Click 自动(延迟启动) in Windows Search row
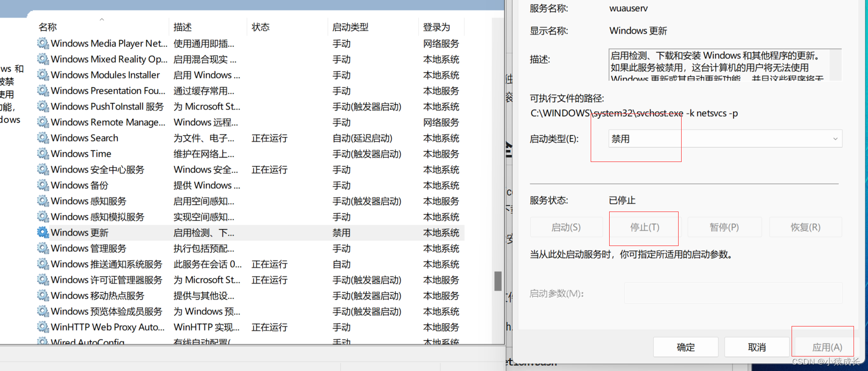Screen dimensions: 868x371 point(363,138)
